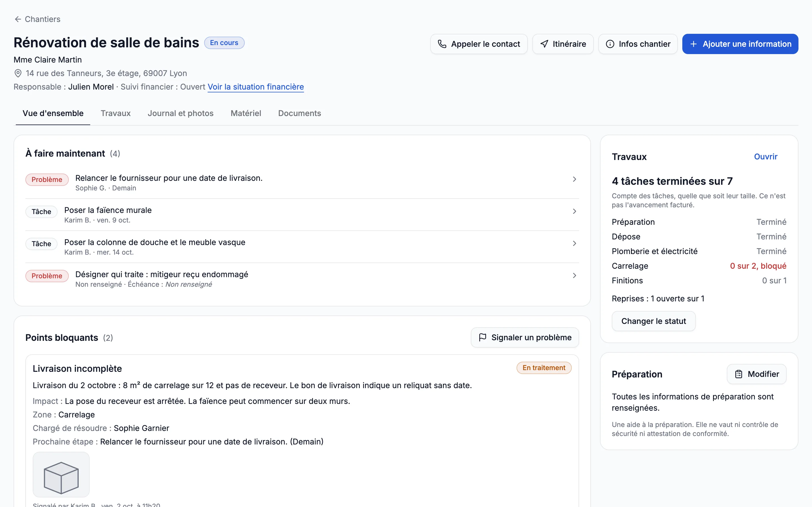Viewport: 812px width, 507px height.
Task: Open chevron for colonne de douche task
Action: (574, 243)
